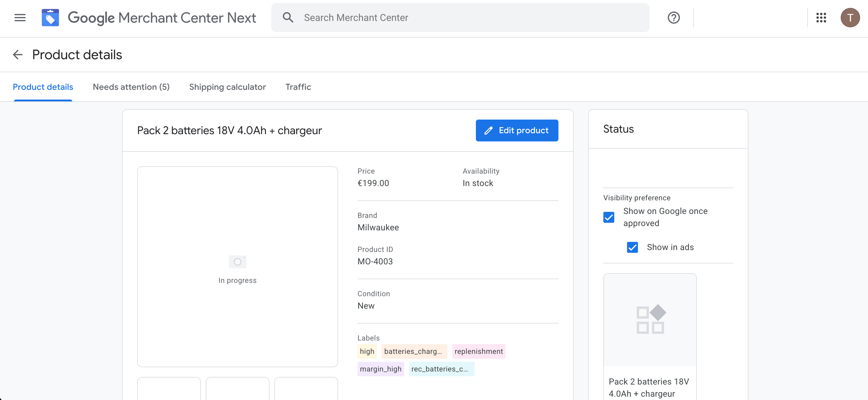This screenshot has height=400, width=868.
Task: Switch to the Product details tab
Action: click(43, 87)
